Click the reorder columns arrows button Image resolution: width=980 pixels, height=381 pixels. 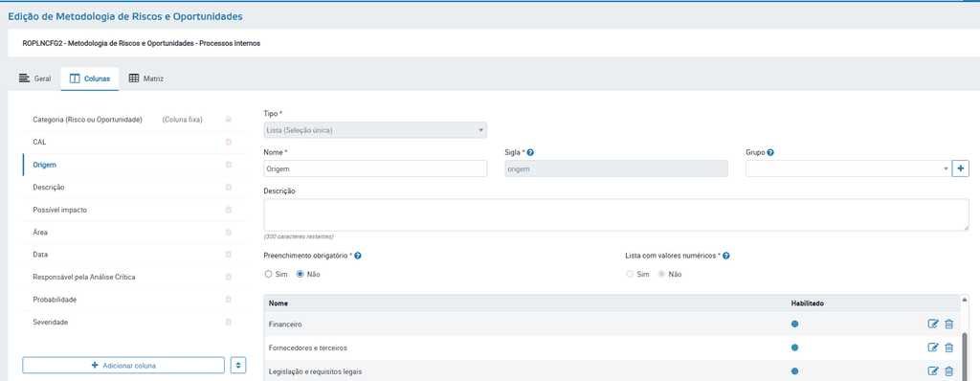tap(238, 365)
